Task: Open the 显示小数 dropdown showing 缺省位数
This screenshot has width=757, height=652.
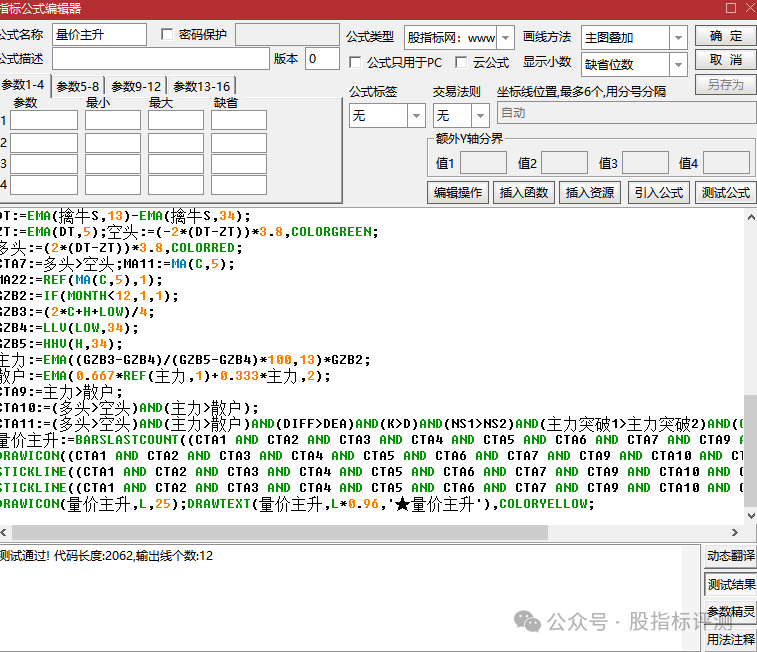Action: click(678, 64)
